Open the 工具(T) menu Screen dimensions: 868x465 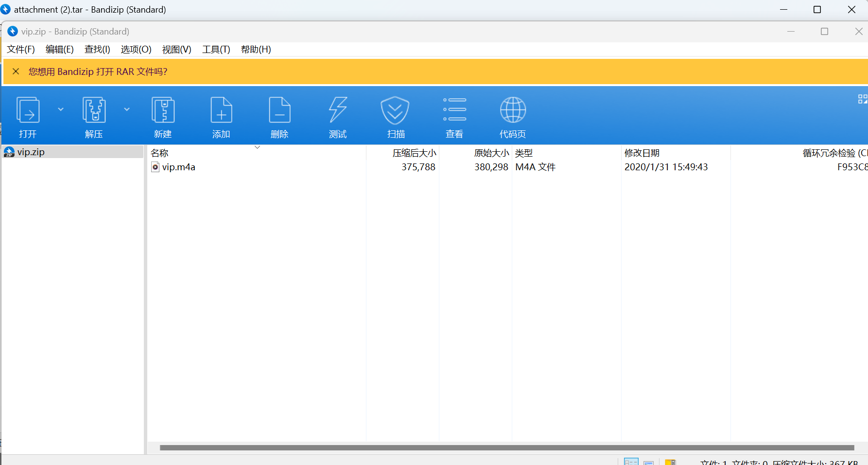(x=216, y=50)
